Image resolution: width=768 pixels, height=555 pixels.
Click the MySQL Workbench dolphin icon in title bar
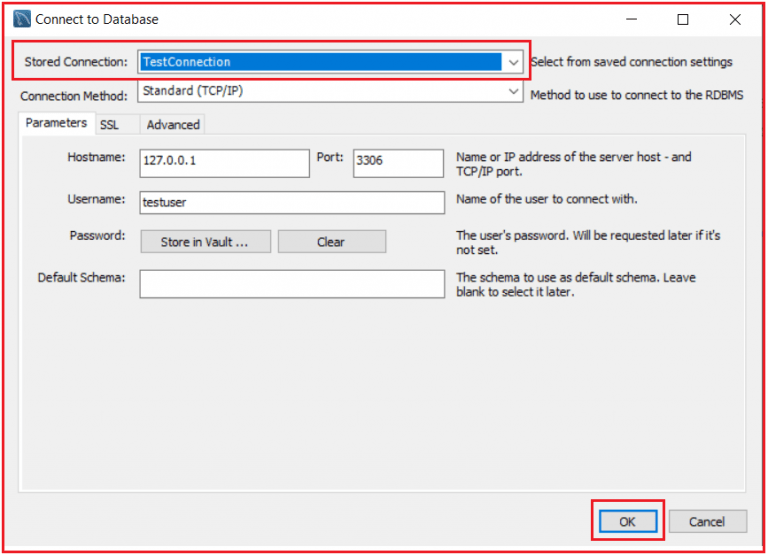(x=22, y=19)
